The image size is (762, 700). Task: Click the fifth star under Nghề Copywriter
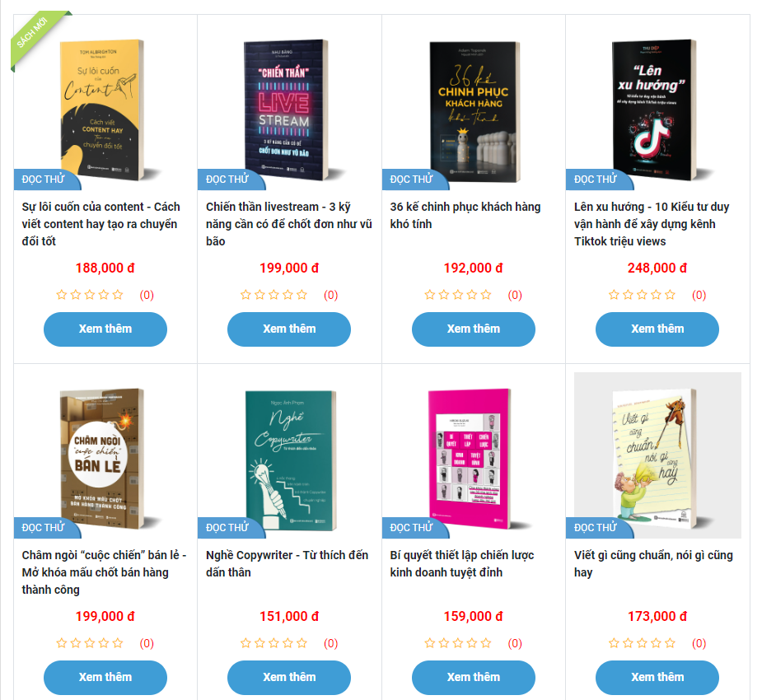pos(302,642)
